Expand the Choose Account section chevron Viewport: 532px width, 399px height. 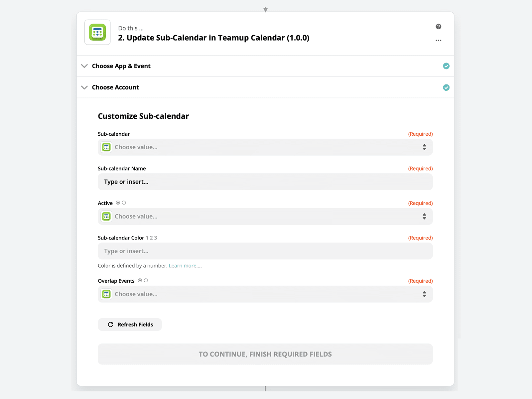coord(84,87)
